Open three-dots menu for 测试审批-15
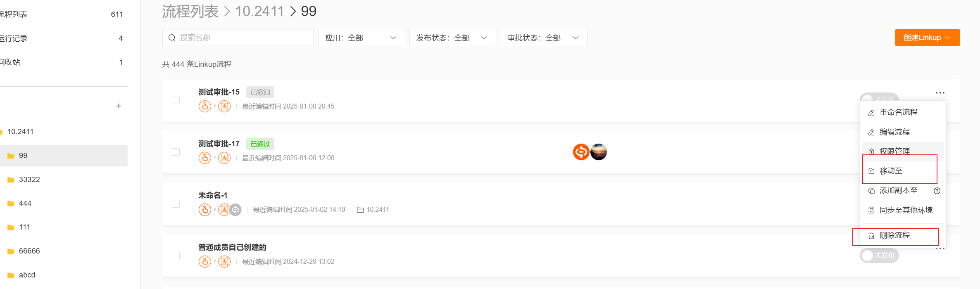980x289 pixels. (x=940, y=93)
